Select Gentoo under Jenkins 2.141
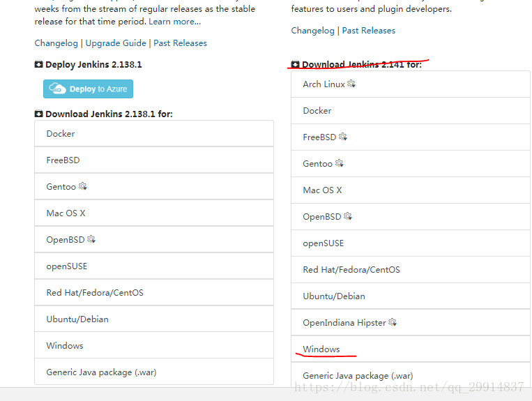 point(411,163)
